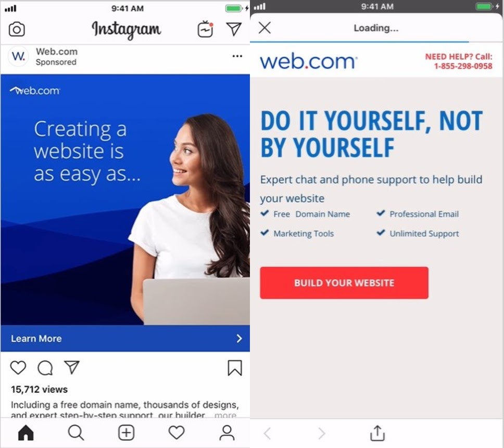The width and height of the screenshot is (504, 448).
Task: Save post with bookmark icon
Action: pyautogui.click(x=235, y=368)
